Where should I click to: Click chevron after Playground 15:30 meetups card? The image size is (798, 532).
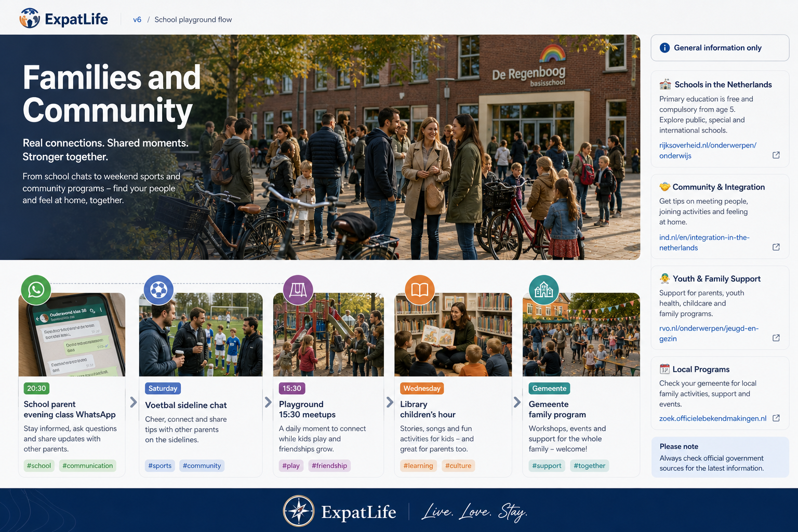point(390,402)
